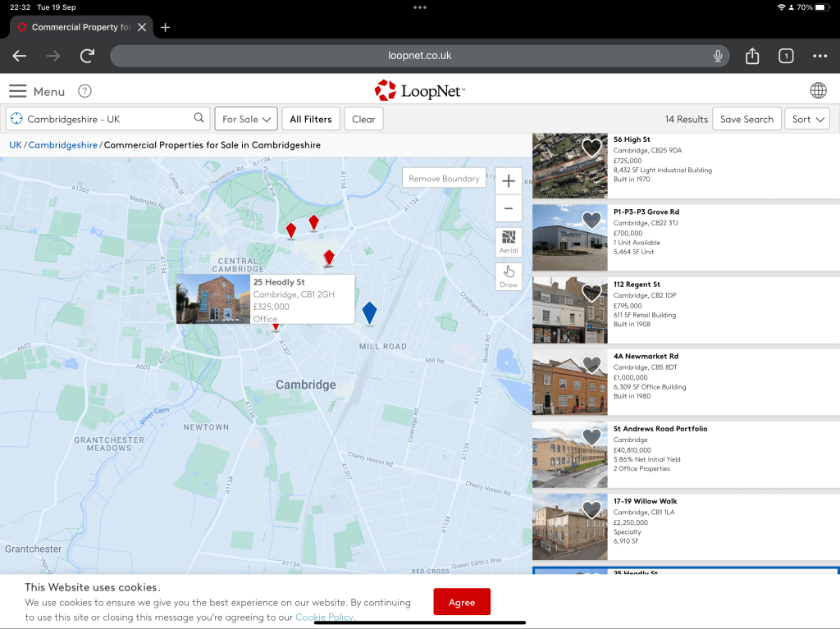
Task: Click the red pin nearest Victoria Ave
Action: (x=291, y=231)
